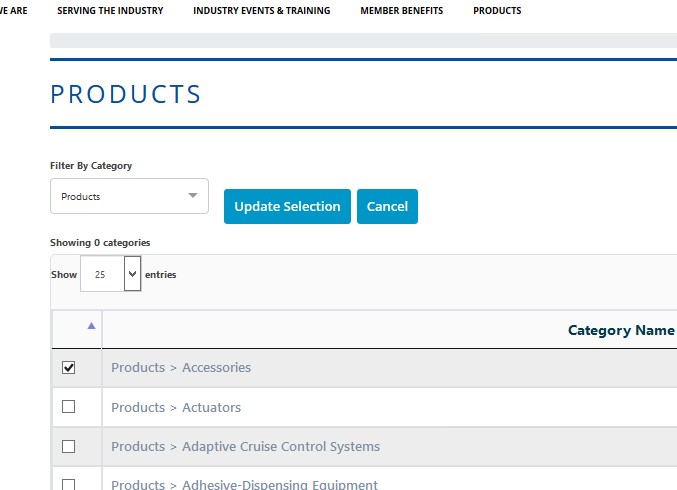Open the Adaptive Cruise Control Systems link
Viewport: 677px width, 490px height.
click(x=245, y=446)
